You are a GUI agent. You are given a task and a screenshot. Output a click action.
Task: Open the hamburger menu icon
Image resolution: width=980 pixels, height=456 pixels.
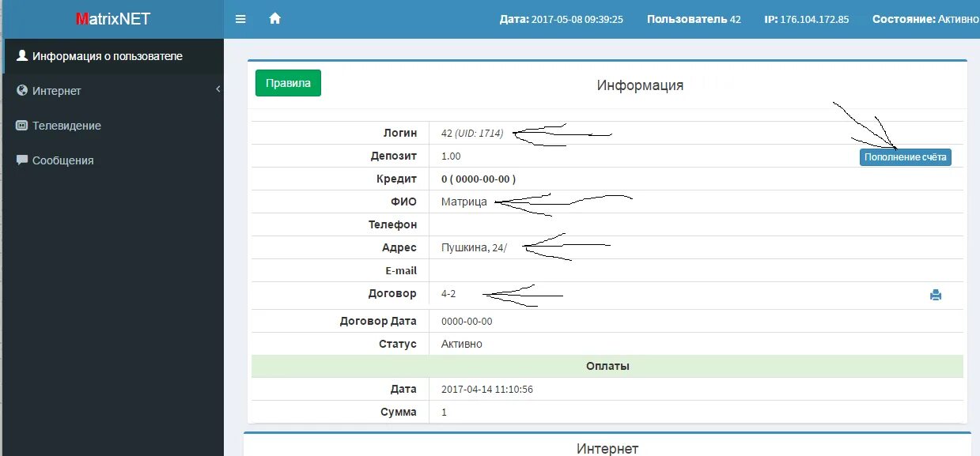[x=240, y=18]
